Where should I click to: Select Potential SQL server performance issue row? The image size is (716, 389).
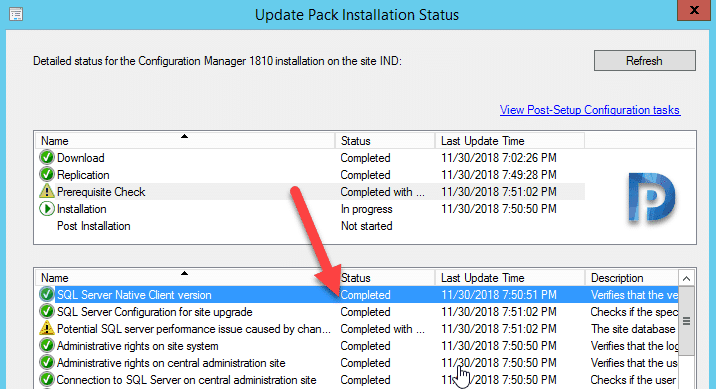point(357,328)
